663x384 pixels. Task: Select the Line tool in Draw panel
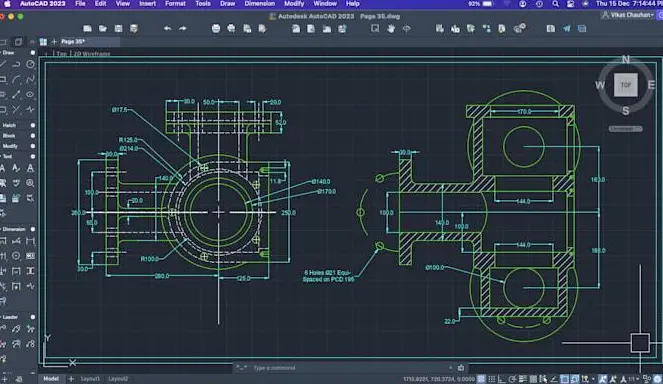coord(3,64)
